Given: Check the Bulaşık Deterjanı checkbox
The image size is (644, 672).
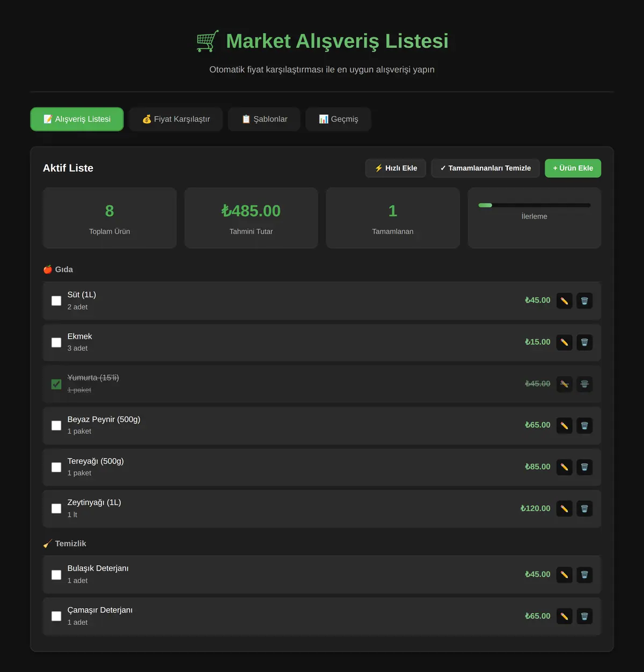Looking at the screenshot, I should tap(56, 575).
